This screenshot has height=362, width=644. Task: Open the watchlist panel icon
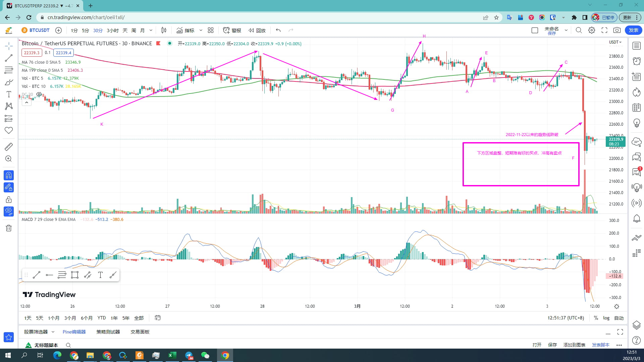[x=637, y=46]
